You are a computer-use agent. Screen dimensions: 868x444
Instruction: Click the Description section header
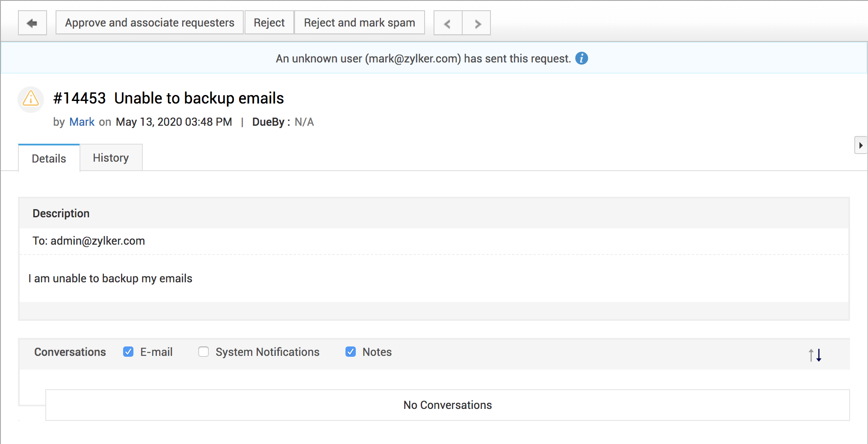61,213
